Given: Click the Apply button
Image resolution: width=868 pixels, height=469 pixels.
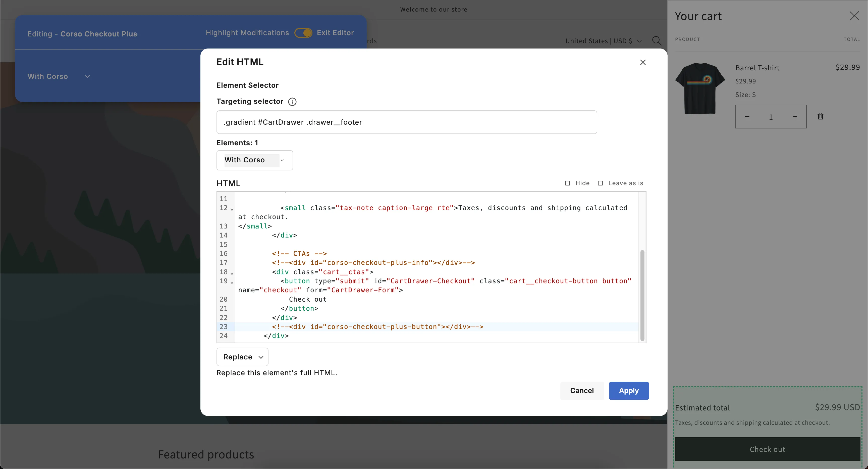Looking at the screenshot, I should coord(628,390).
